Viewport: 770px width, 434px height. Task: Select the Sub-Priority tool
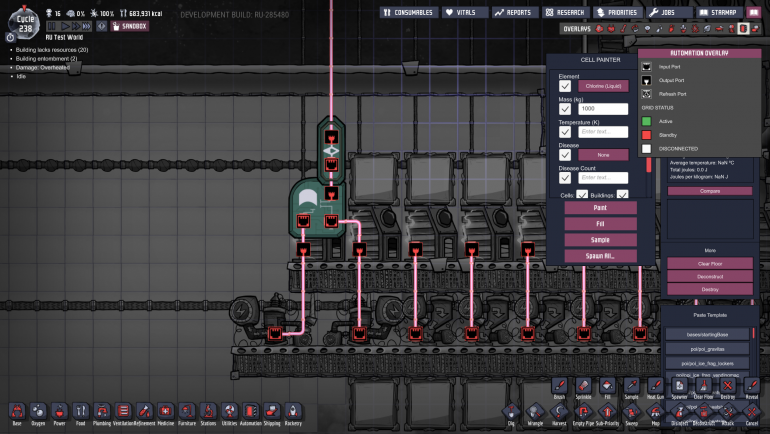[x=607, y=413]
